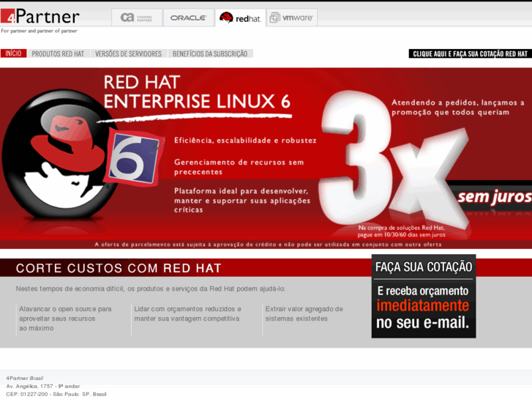Click 'Gerenciamento de recursos sem precedentes' text
The width and height of the screenshot is (532, 399).
pyautogui.click(x=239, y=167)
